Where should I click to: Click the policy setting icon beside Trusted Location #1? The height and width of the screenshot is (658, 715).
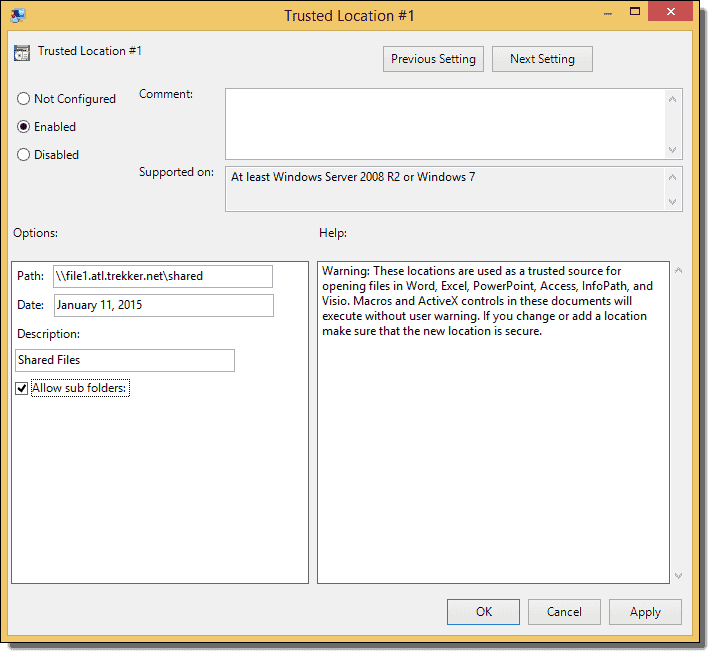(22, 53)
